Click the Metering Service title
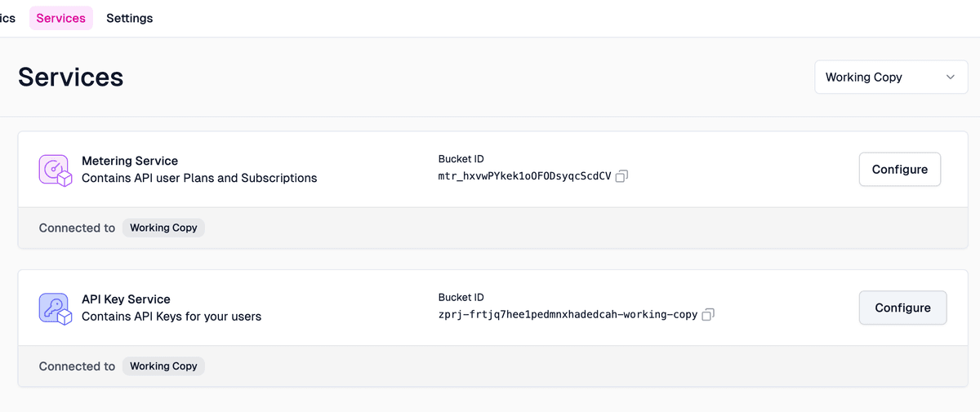980x412 pixels. (130, 161)
